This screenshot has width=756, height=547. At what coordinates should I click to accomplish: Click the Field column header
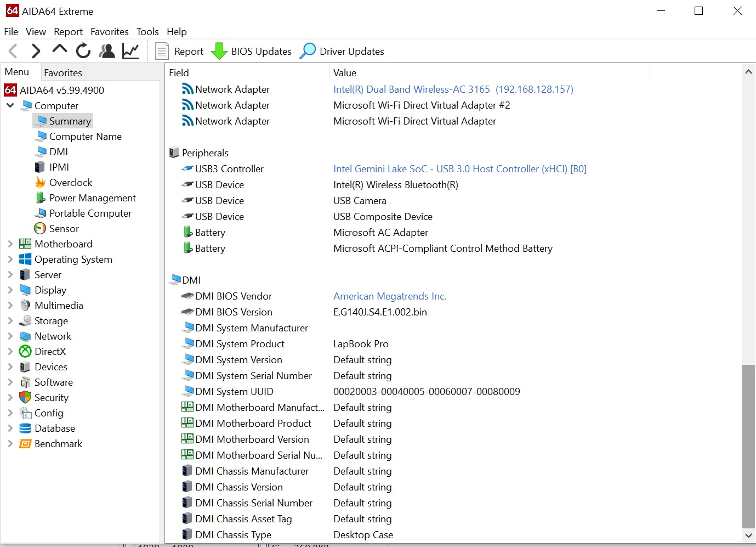coord(247,72)
